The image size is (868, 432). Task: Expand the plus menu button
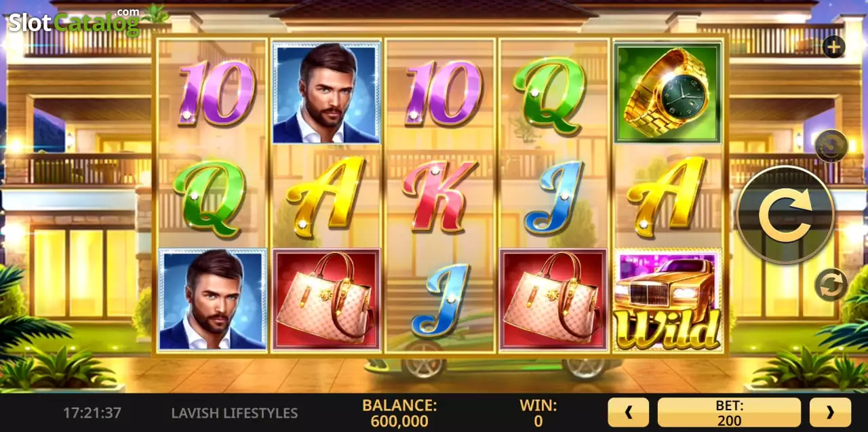pyautogui.click(x=833, y=47)
